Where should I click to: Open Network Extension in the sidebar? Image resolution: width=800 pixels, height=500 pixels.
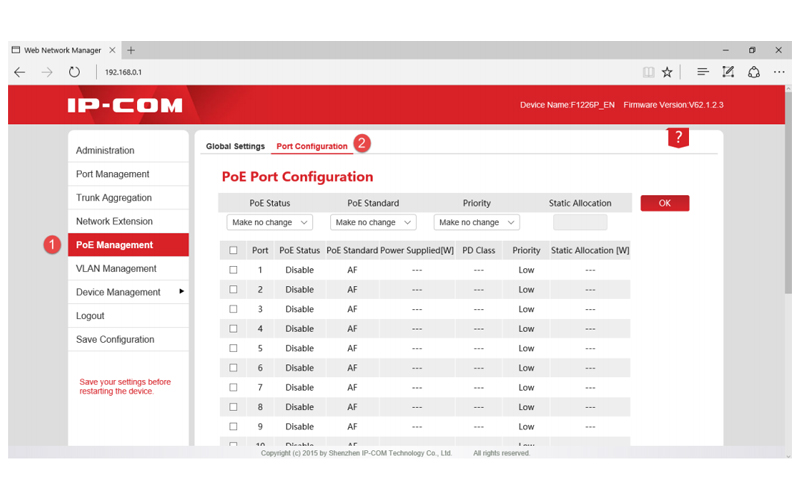pos(129,221)
